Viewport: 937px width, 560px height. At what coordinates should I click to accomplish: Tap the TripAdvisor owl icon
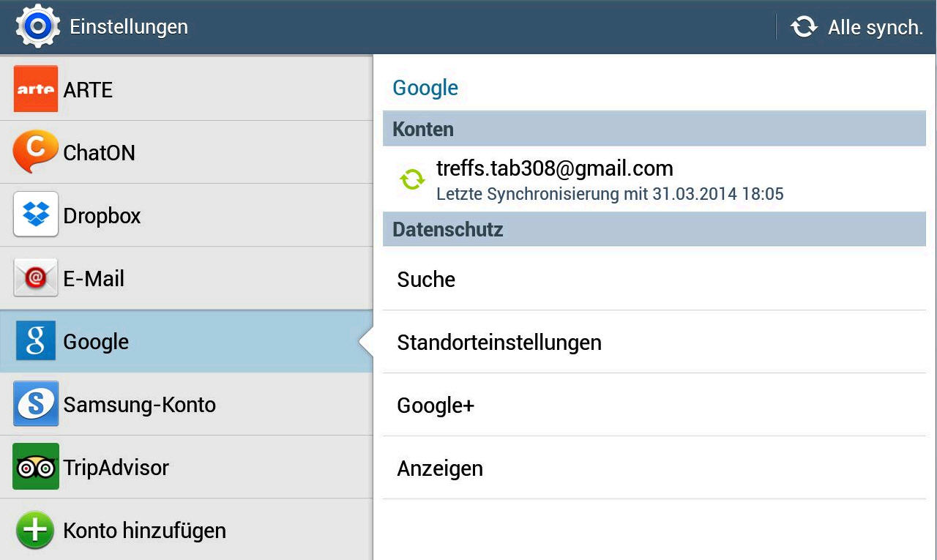pyautogui.click(x=36, y=467)
